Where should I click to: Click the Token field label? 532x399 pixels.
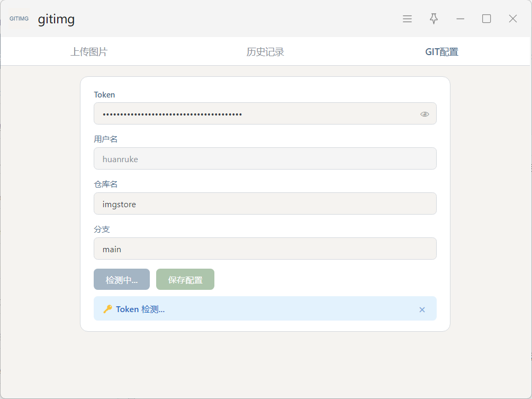pos(104,95)
